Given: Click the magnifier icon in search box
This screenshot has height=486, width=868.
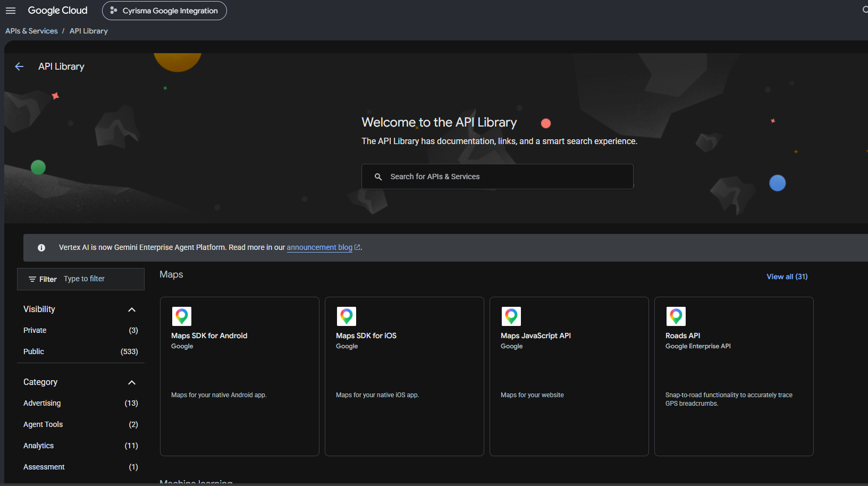Looking at the screenshot, I should click(378, 177).
